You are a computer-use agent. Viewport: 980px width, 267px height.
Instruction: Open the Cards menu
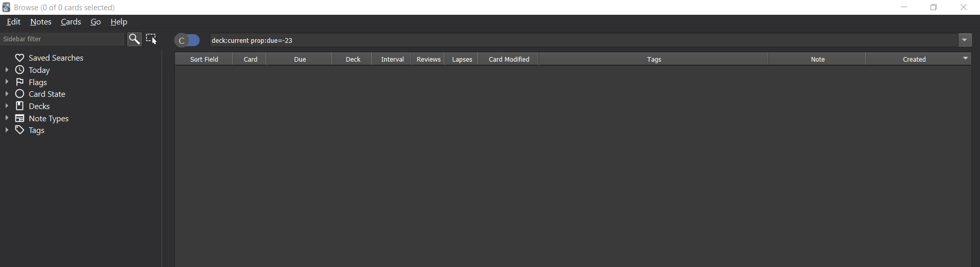pyautogui.click(x=71, y=22)
